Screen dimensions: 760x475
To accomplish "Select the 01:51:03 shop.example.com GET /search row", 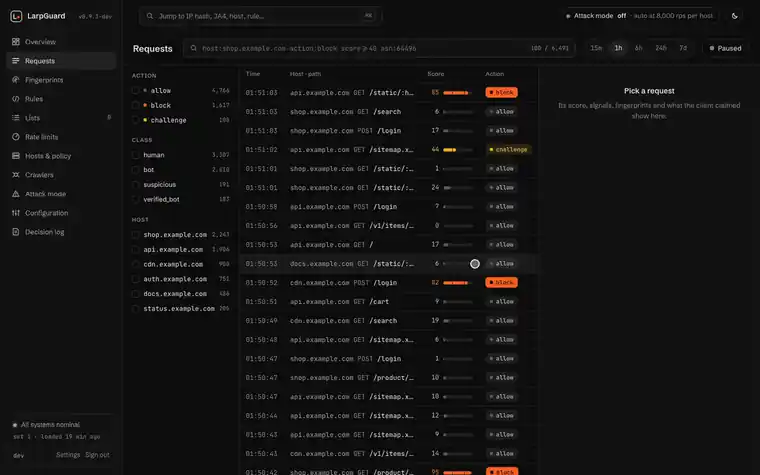I will pyautogui.click(x=389, y=111).
